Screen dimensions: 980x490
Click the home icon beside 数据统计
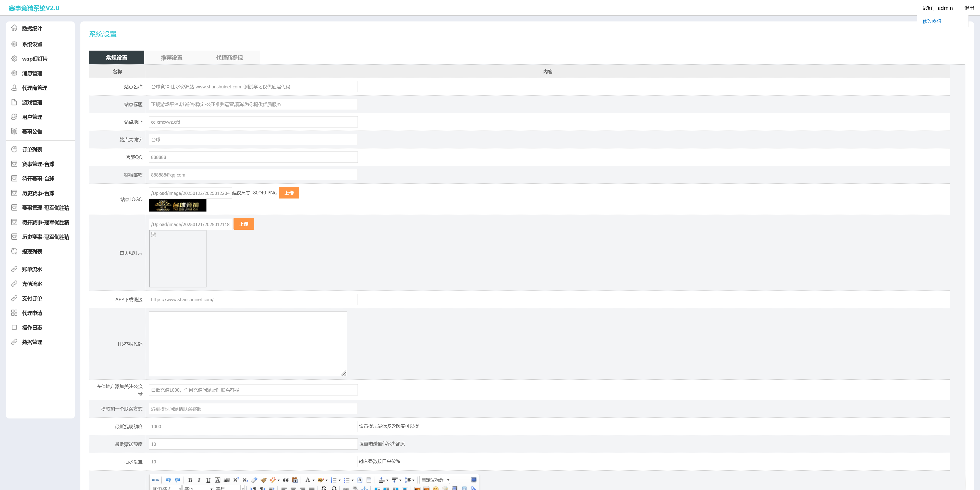click(15, 28)
